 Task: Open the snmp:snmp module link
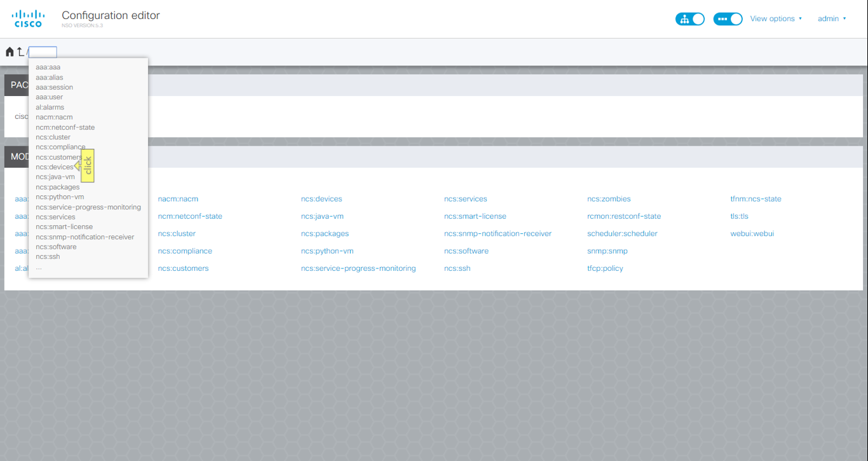click(607, 251)
